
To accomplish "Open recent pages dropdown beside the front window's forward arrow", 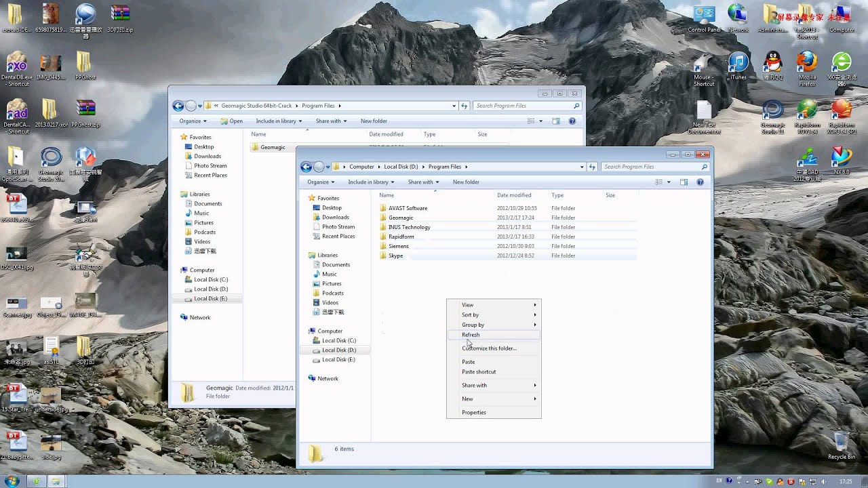I will tap(328, 167).
